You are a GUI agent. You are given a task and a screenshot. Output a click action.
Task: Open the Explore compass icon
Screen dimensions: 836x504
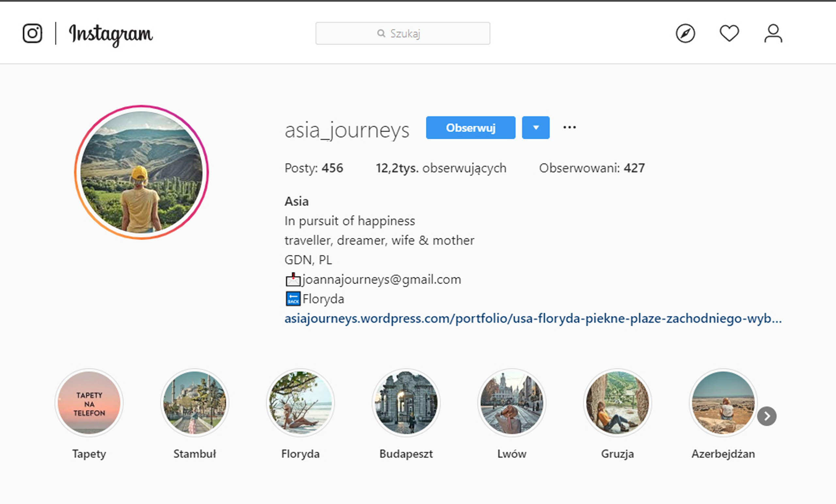[685, 33]
